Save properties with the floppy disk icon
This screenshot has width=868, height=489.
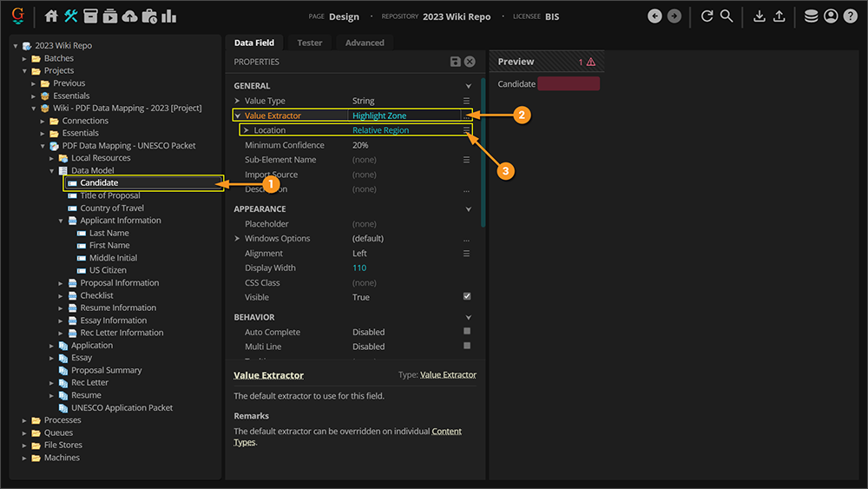[x=456, y=62]
